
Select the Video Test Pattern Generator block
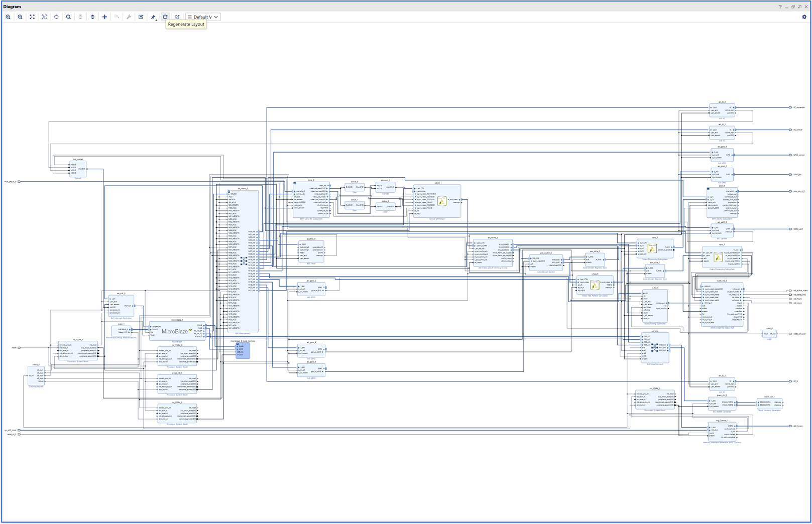point(595,285)
